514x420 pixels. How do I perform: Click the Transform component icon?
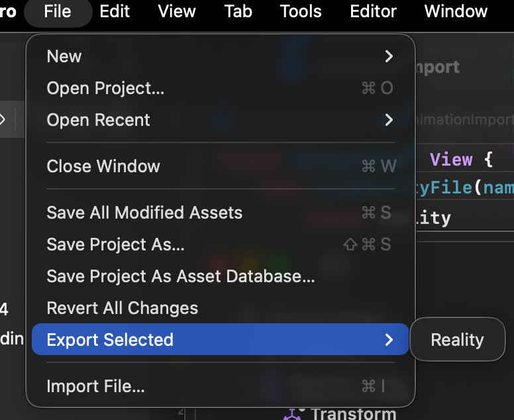click(x=292, y=415)
